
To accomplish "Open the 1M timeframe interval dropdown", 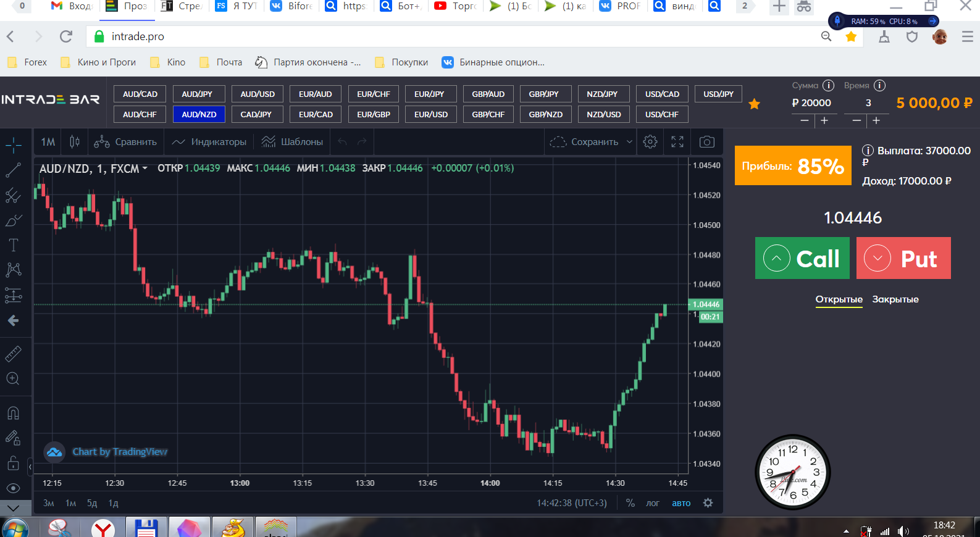I will coord(48,142).
